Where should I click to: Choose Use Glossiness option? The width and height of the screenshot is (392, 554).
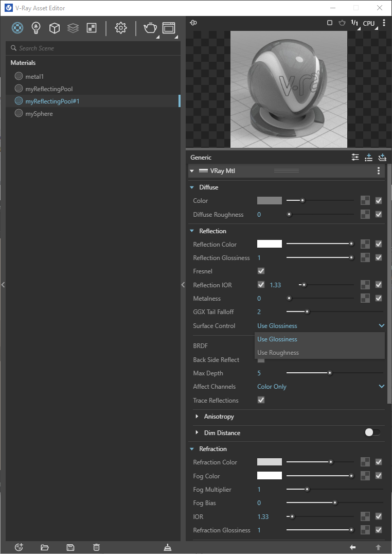[319, 339]
